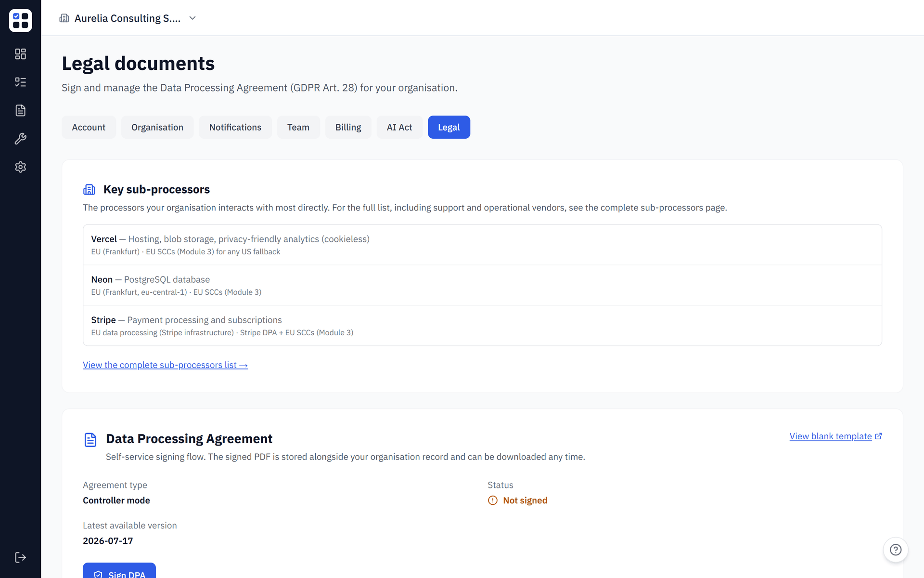Click the app logo in the sidebar

coord(20,20)
